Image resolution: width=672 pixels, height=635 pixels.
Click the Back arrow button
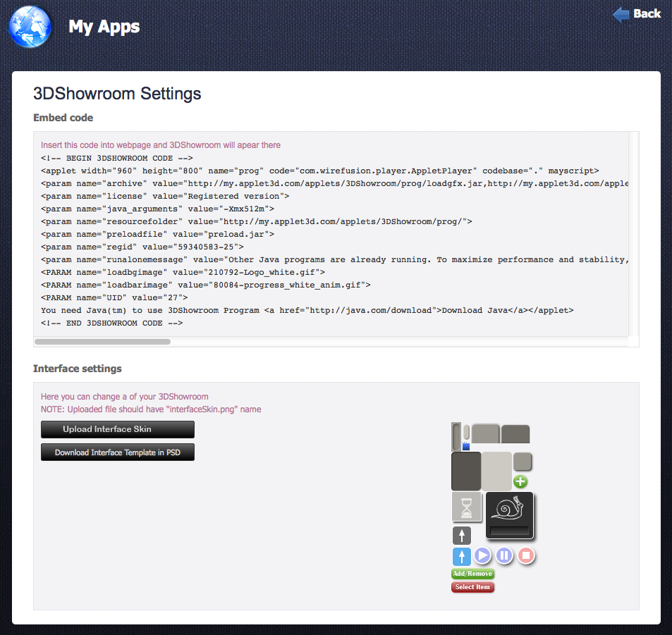(637, 14)
